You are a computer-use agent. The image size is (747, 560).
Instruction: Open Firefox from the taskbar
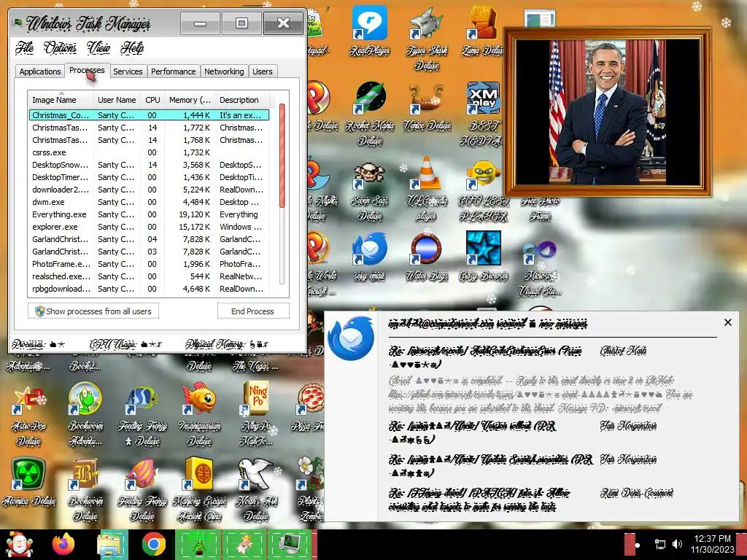point(63,544)
